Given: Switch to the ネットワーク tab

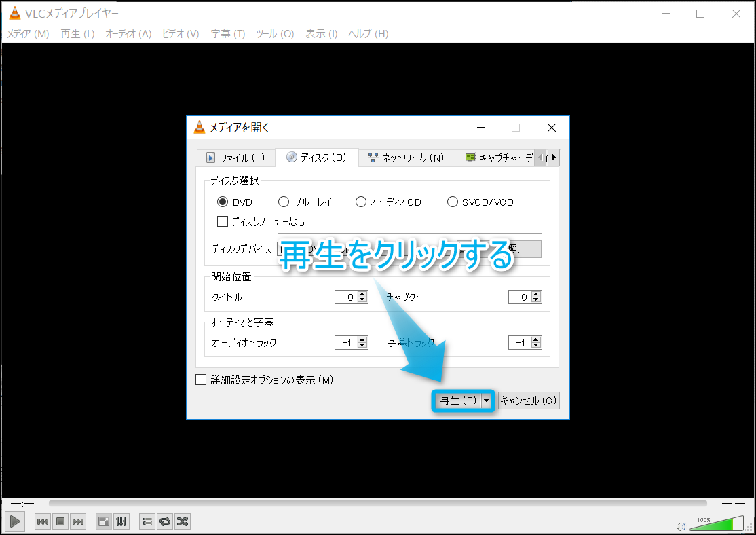Looking at the screenshot, I should click(x=406, y=158).
